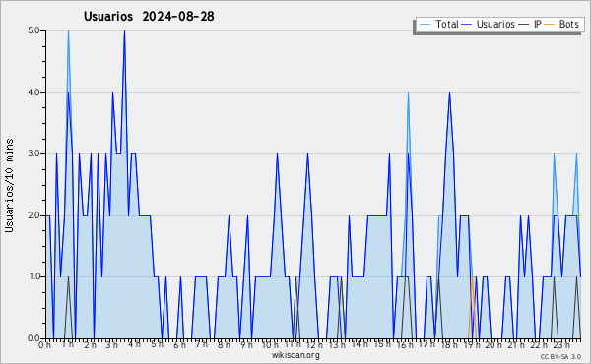Image resolution: width=591 pixels, height=364 pixels.
Task: Click the '4.0' y-axis value
Action: (33, 92)
